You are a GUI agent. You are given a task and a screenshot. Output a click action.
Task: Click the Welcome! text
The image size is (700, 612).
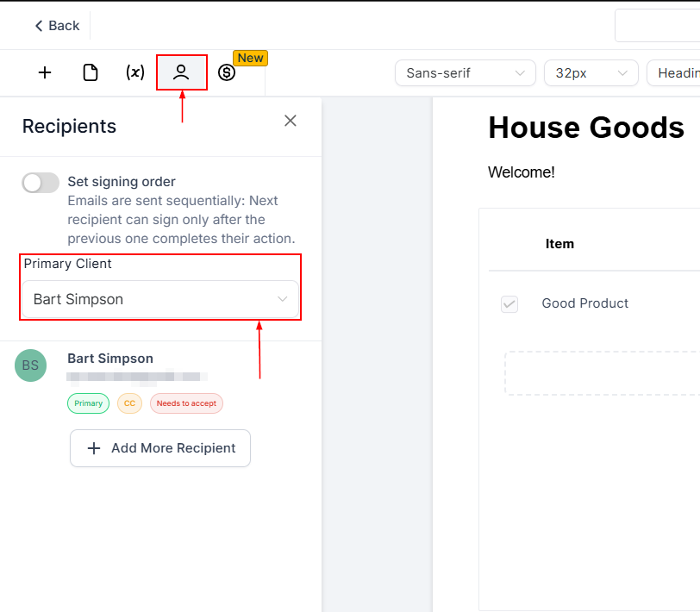522,172
